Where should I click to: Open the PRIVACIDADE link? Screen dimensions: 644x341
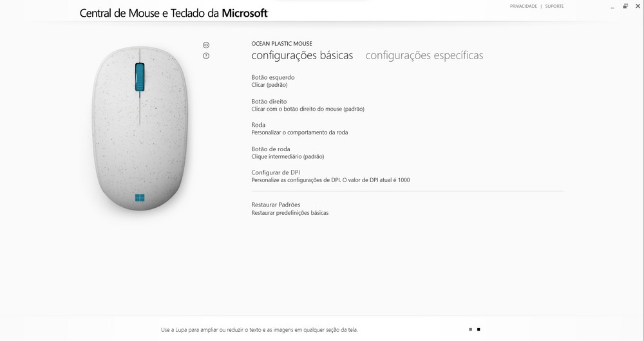pyautogui.click(x=523, y=6)
